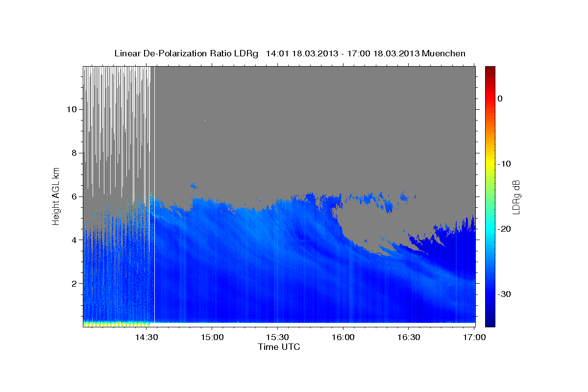The image size is (588, 392).
Task: Click the 15:30 time tick label
Action: click(278, 337)
